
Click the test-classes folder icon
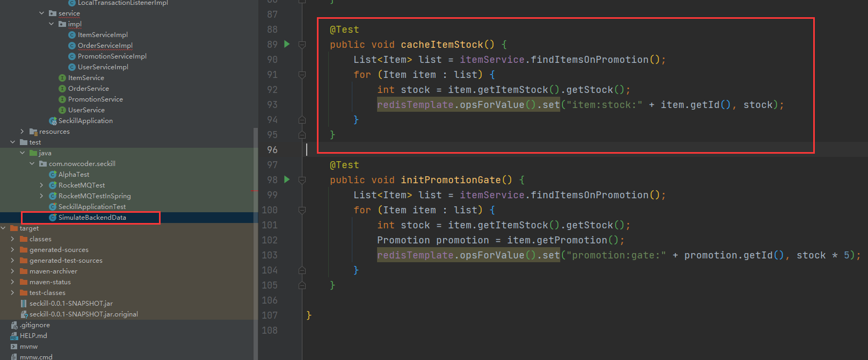(24, 293)
